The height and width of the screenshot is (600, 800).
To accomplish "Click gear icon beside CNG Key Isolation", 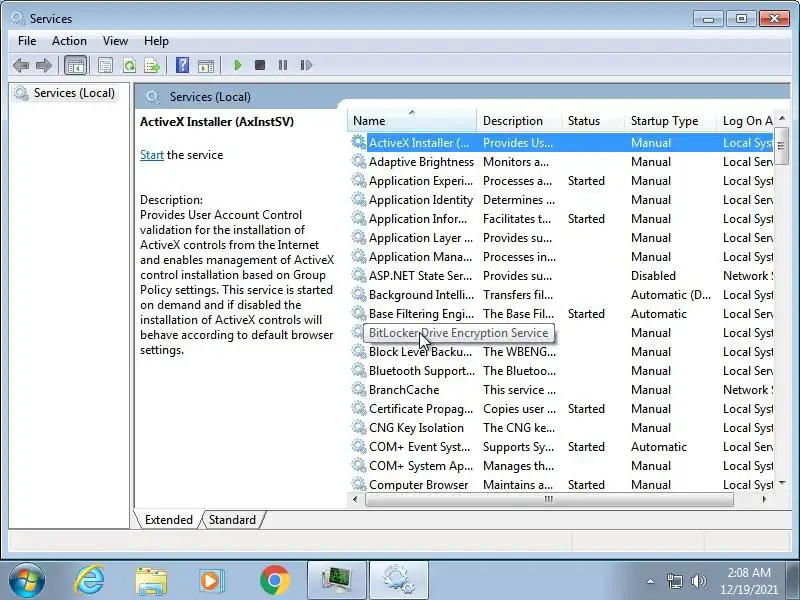I will point(359,427).
